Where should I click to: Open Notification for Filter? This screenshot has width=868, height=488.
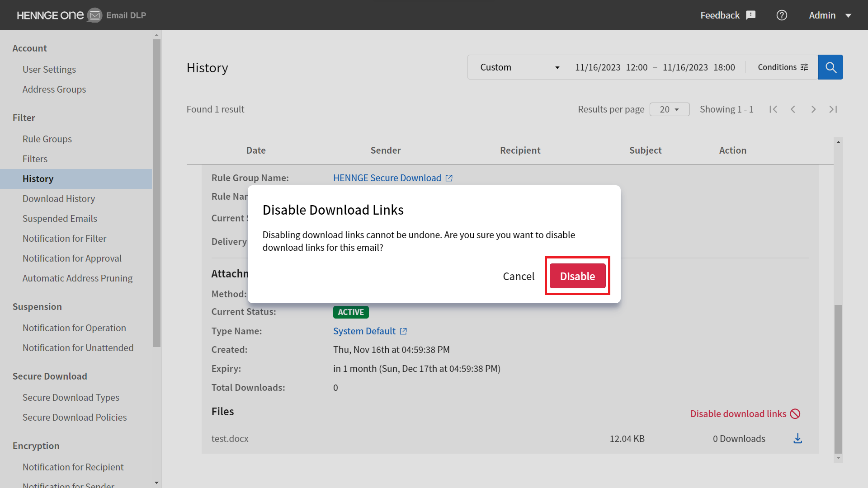pos(65,239)
